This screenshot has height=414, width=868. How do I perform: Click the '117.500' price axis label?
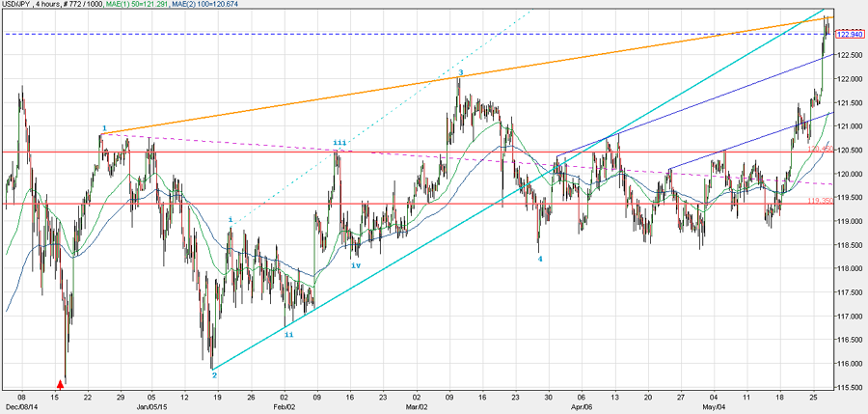[850, 292]
